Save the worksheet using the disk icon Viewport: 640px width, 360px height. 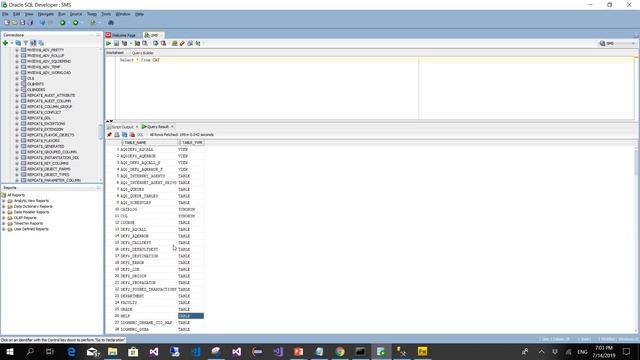click(x=22, y=23)
